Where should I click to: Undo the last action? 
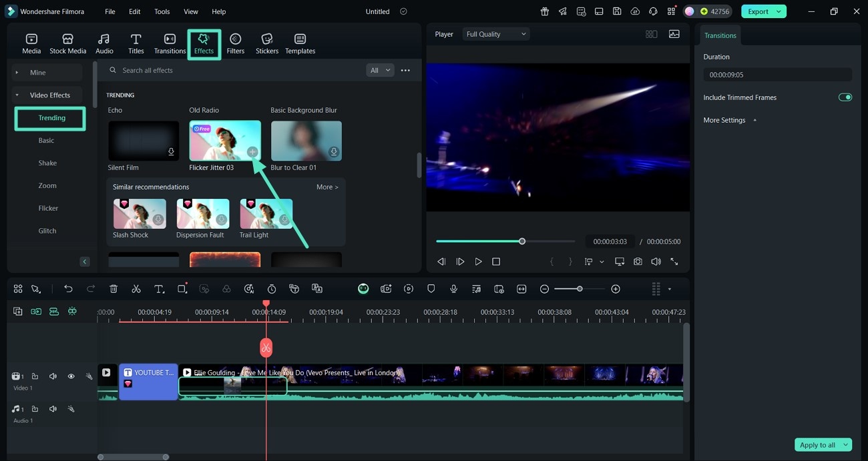pos(68,289)
